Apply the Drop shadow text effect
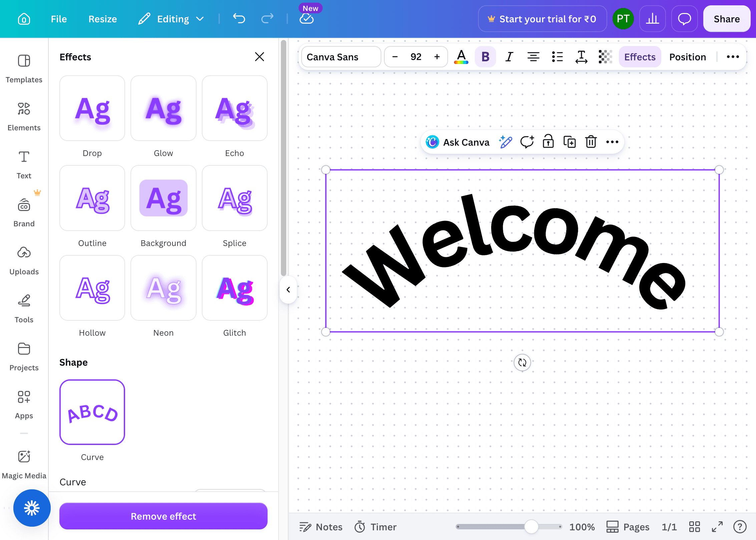This screenshot has height=540, width=756. [x=92, y=108]
